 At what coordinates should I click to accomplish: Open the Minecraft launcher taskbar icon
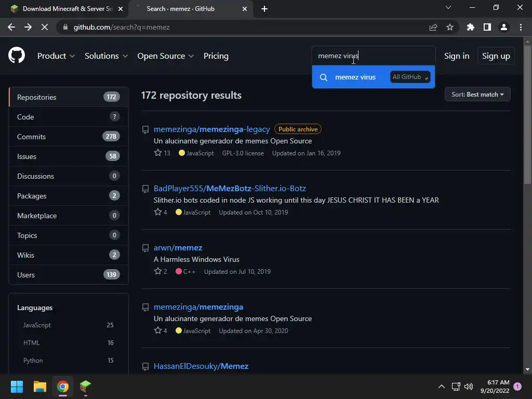pos(86,387)
